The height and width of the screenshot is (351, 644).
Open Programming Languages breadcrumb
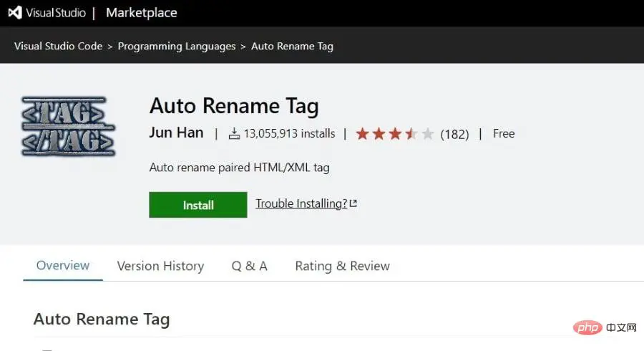click(177, 46)
